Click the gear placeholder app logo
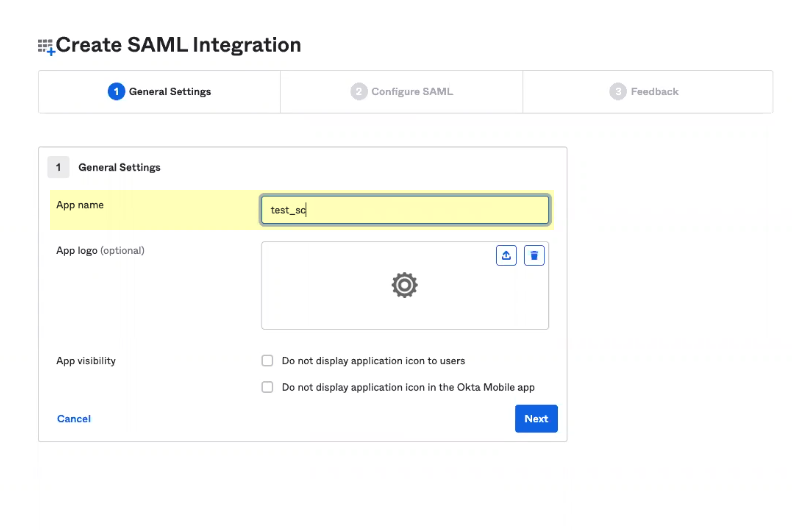 tap(404, 286)
